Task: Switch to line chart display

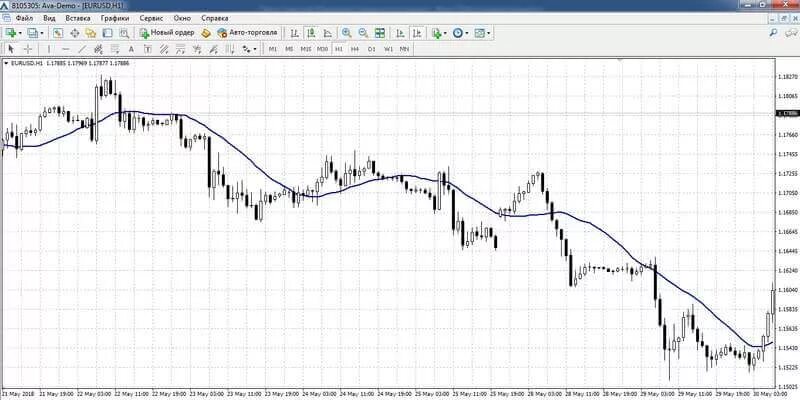Action: click(x=328, y=33)
